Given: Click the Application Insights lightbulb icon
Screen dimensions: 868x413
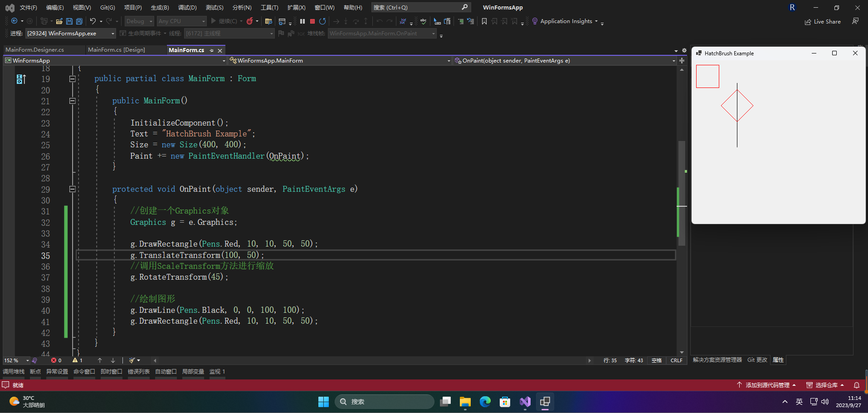Looking at the screenshot, I should (535, 21).
